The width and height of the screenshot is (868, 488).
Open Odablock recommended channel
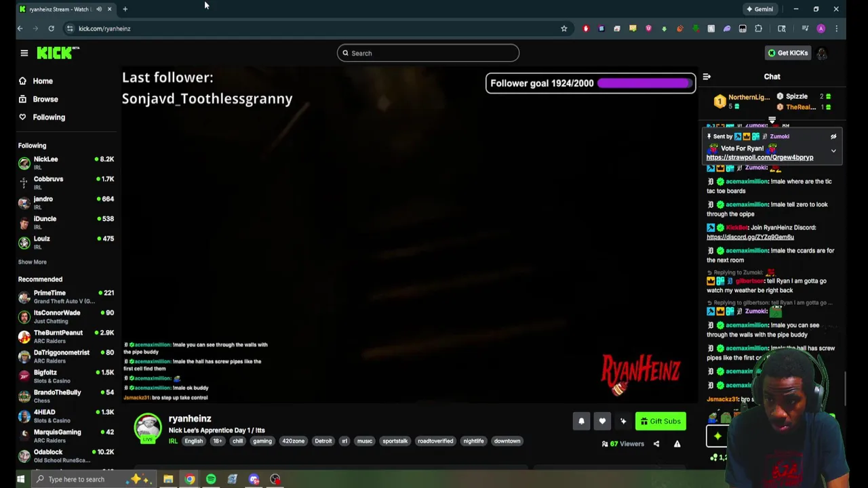pyautogui.click(x=66, y=455)
